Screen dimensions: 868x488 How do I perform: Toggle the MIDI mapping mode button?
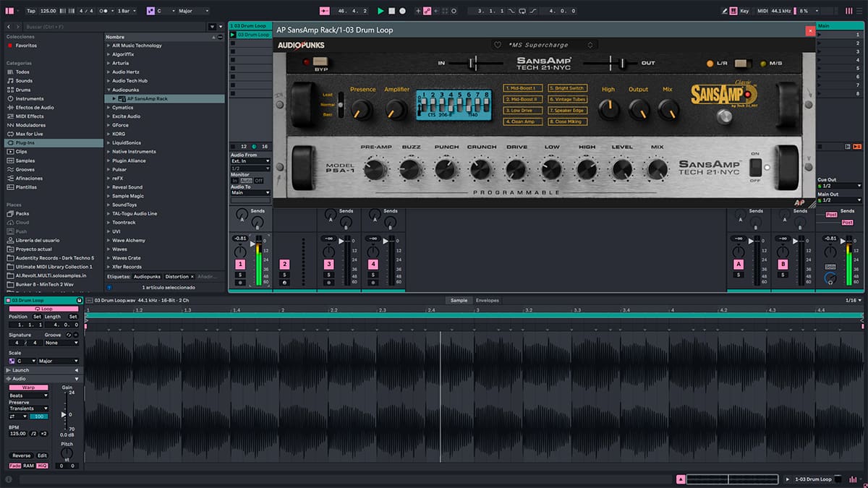[762, 11]
